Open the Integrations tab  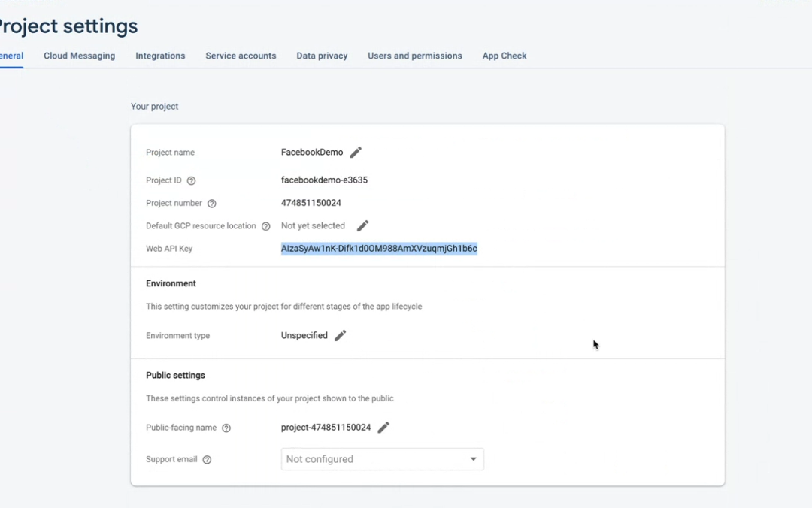[160, 56]
